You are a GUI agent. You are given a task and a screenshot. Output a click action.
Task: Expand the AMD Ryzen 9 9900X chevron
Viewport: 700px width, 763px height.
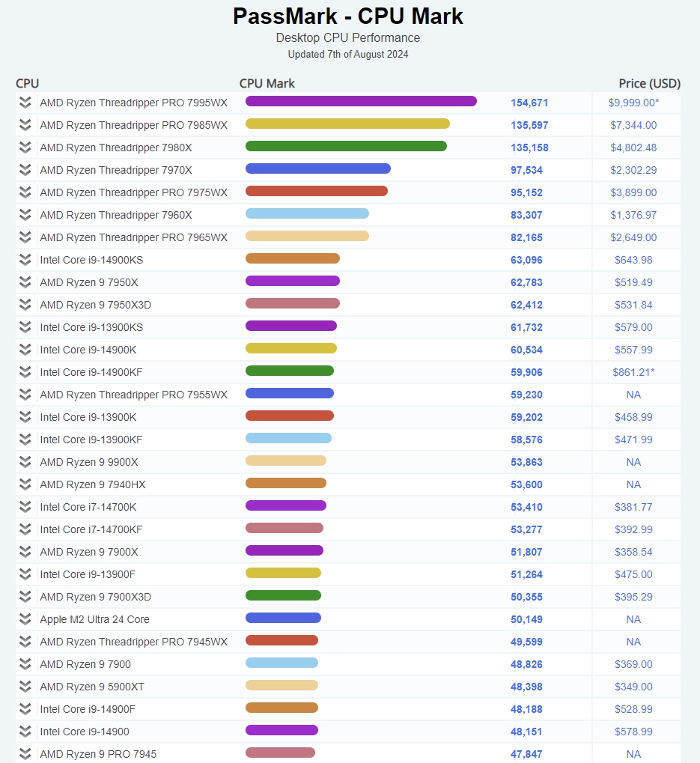[x=25, y=462]
